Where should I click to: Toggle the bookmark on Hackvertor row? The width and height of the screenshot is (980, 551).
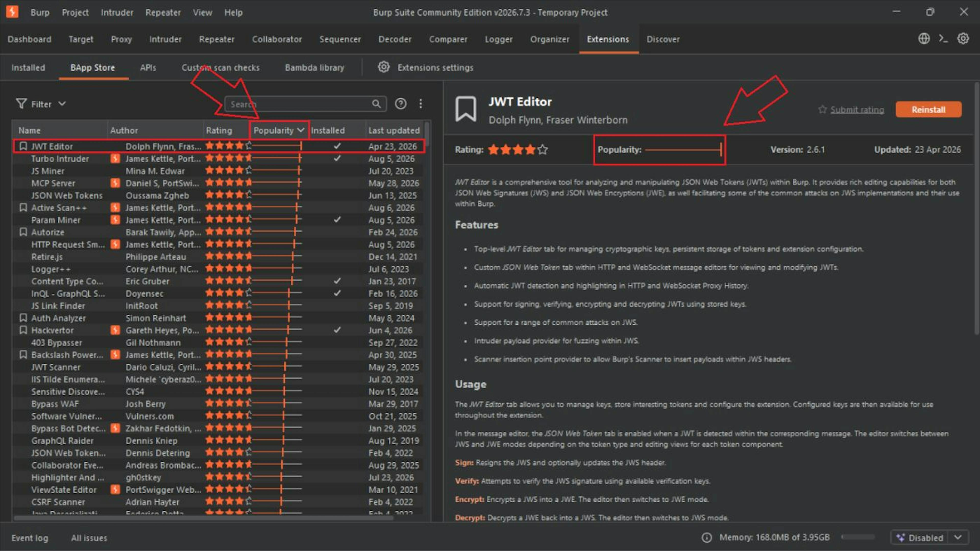tap(23, 330)
